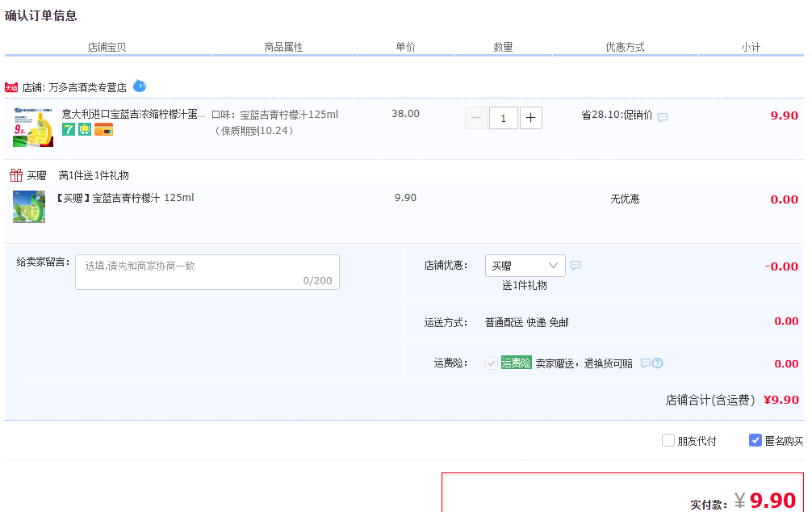Open promotion price comment bubble icon
The height and width of the screenshot is (512, 812).
[663, 117]
